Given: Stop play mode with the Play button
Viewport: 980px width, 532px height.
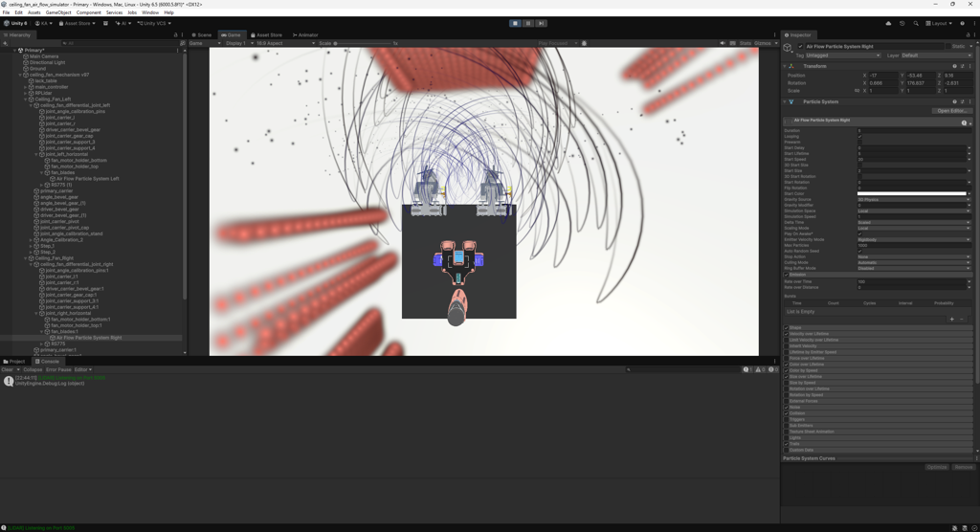Looking at the screenshot, I should click(x=515, y=23).
